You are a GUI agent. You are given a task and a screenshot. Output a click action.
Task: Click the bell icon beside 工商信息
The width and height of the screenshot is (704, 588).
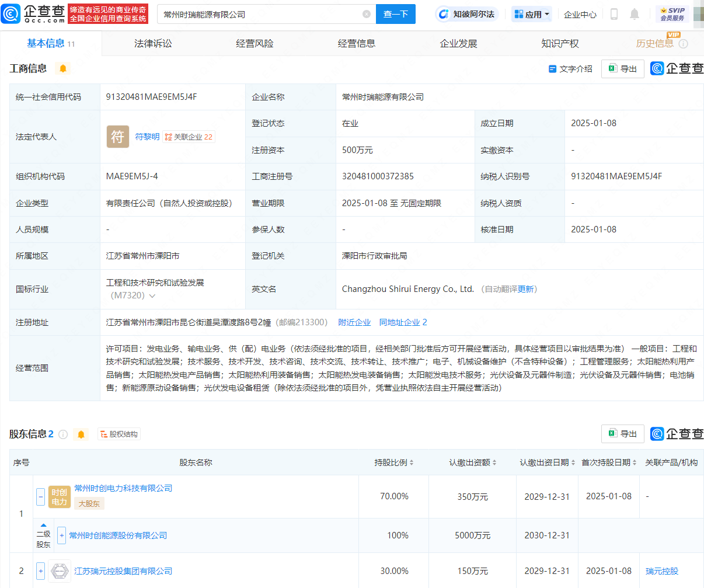pyautogui.click(x=63, y=69)
